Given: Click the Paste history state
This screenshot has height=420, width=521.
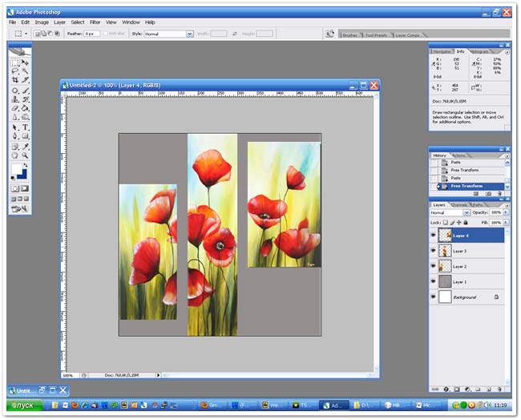Looking at the screenshot, I should [x=455, y=178].
